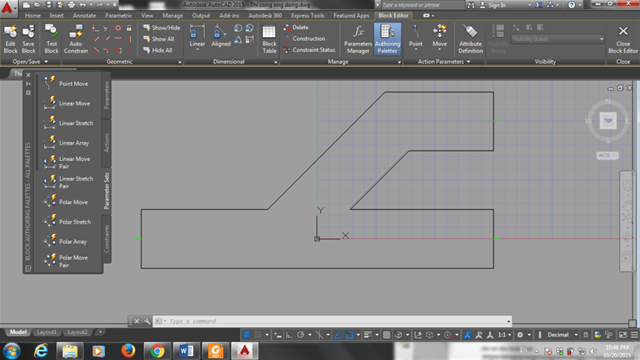The image size is (640, 360).
Task: Switch to the Layout1 tab
Action: point(47,332)
